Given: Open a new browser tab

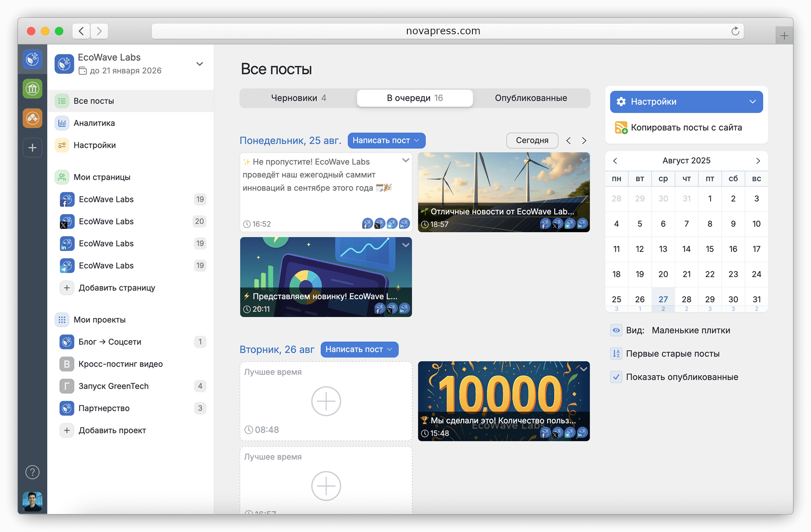Looking at the screenshot, I should click(784, 35).
